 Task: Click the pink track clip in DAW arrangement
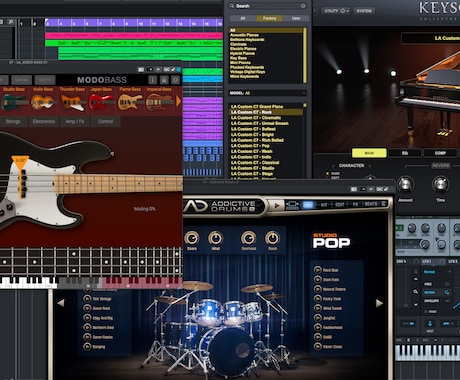click(x=134, y=36)
